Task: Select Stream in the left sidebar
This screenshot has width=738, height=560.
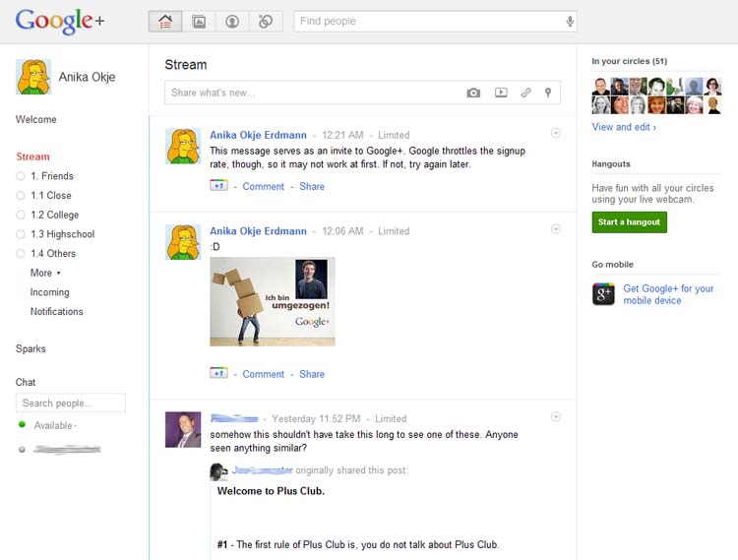Action: [32, 156]
